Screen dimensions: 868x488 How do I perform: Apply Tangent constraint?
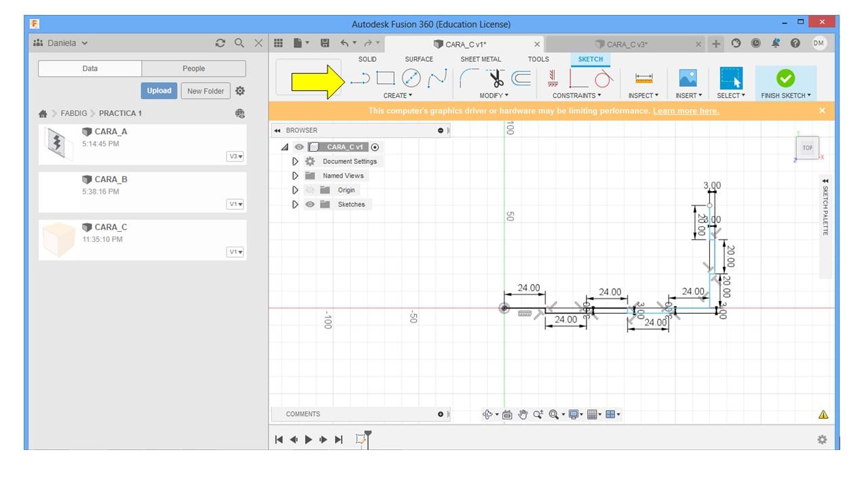click(x=604, y=79)
